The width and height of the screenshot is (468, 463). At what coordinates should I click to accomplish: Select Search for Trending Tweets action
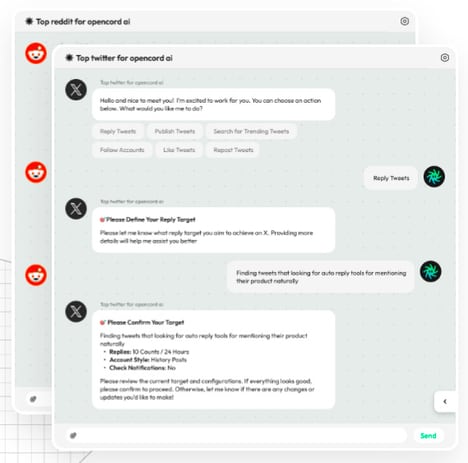click(x=251, y=131)
